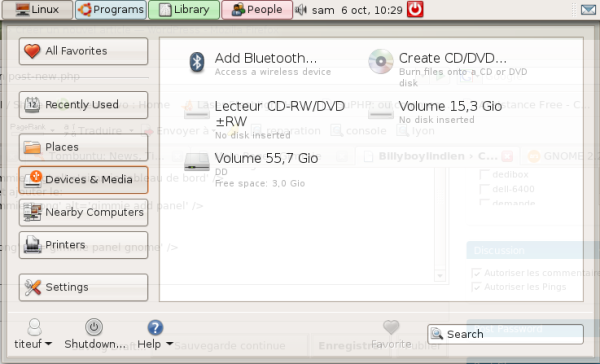
Task: Open the Linux panel menu
Action: [37, 10]
